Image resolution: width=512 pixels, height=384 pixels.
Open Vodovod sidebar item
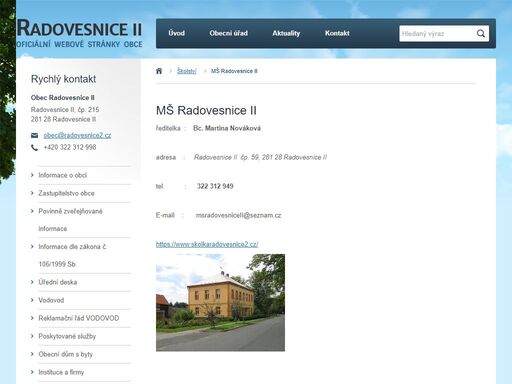[51, 300]
